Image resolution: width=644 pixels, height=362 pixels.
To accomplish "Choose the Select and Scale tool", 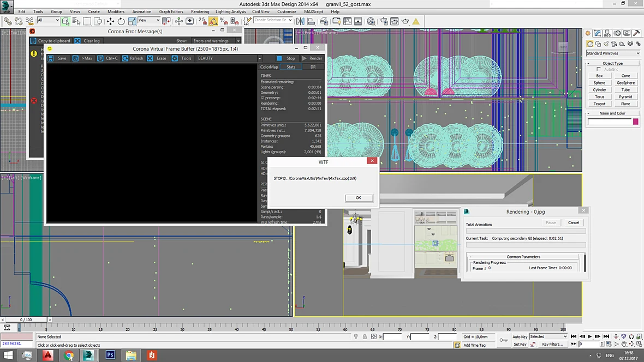I will coord(132,21).
